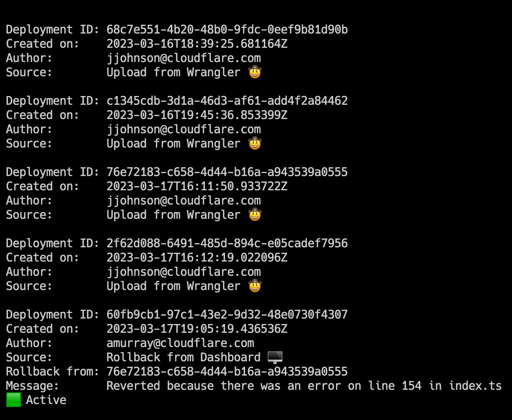Select deployment ID 60fb9cb1-97c1-43e2-9d32-48e0730f4307

(227, 315)
